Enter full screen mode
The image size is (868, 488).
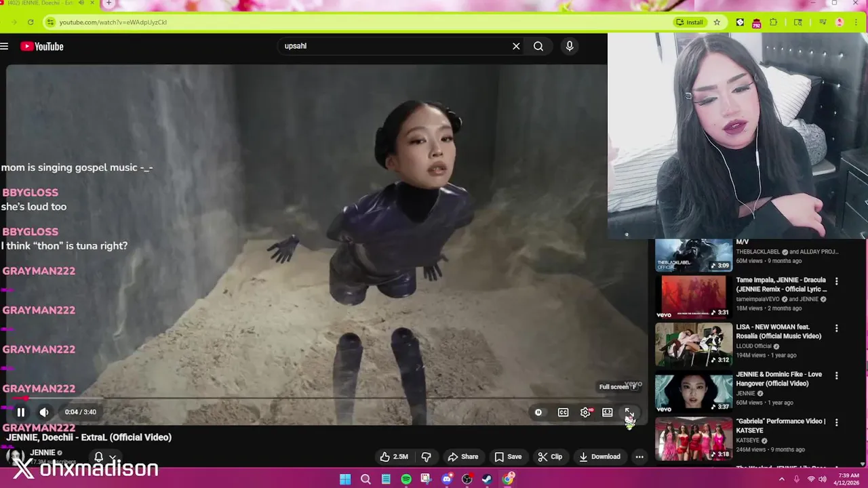pyautogui.click(x=629, y=412)
